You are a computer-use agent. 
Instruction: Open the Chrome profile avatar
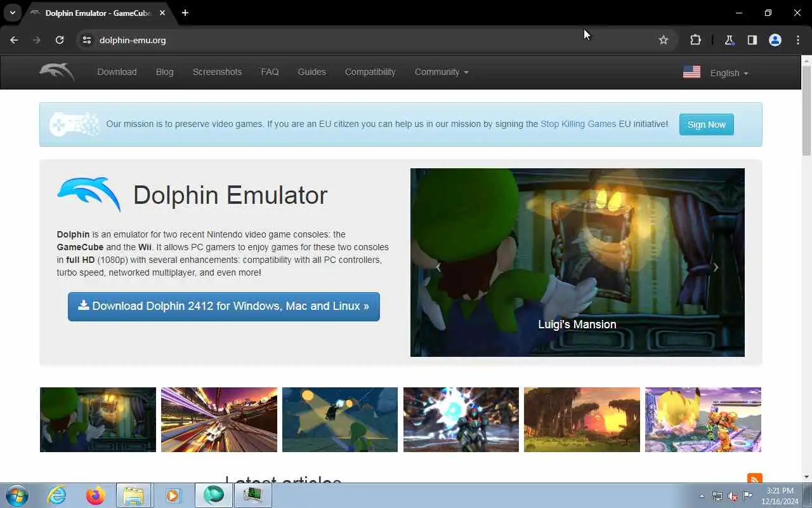pos(775,40)
